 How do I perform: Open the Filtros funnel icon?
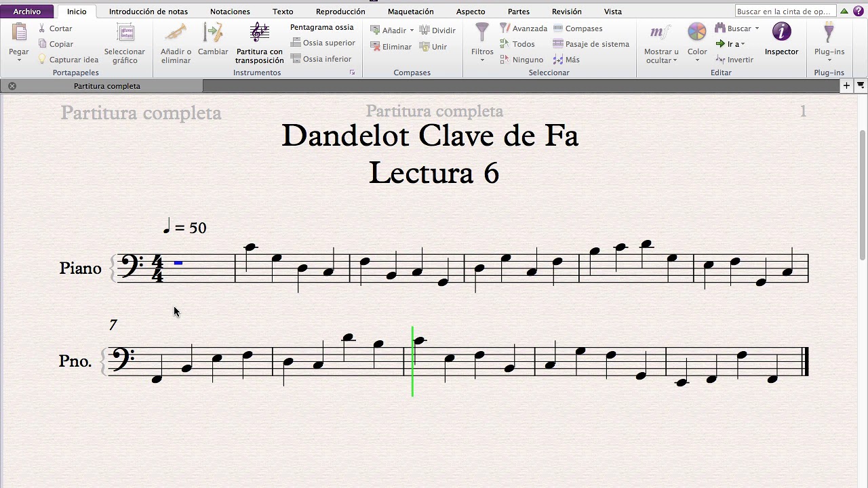[482, 33]
